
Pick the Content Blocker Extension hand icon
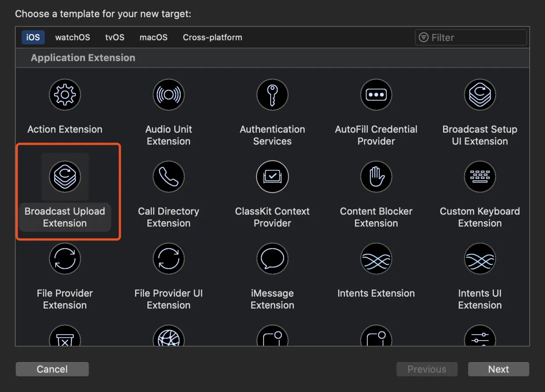click(x=376, y=176)
